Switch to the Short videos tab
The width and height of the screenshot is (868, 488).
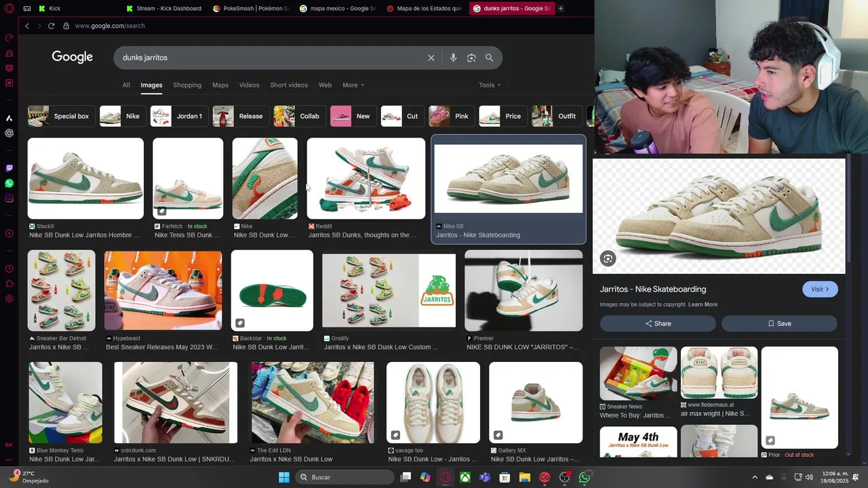tap(289, 85)
